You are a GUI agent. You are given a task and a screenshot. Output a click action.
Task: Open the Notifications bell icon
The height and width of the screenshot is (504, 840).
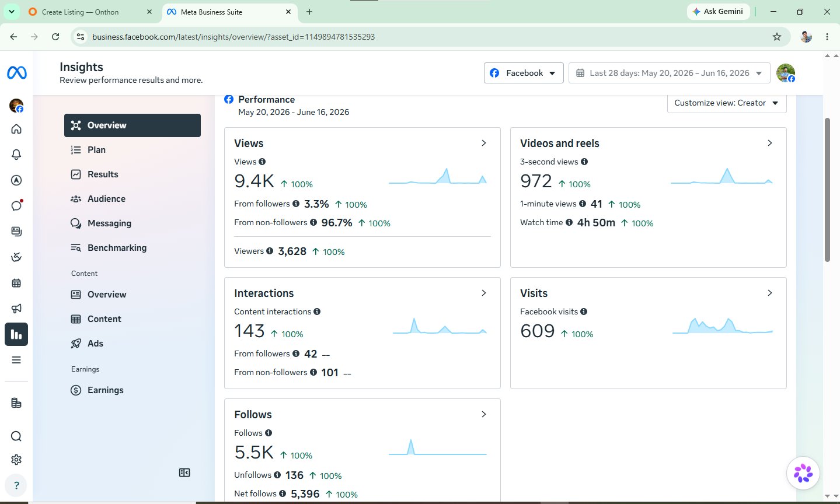point(16,155)
